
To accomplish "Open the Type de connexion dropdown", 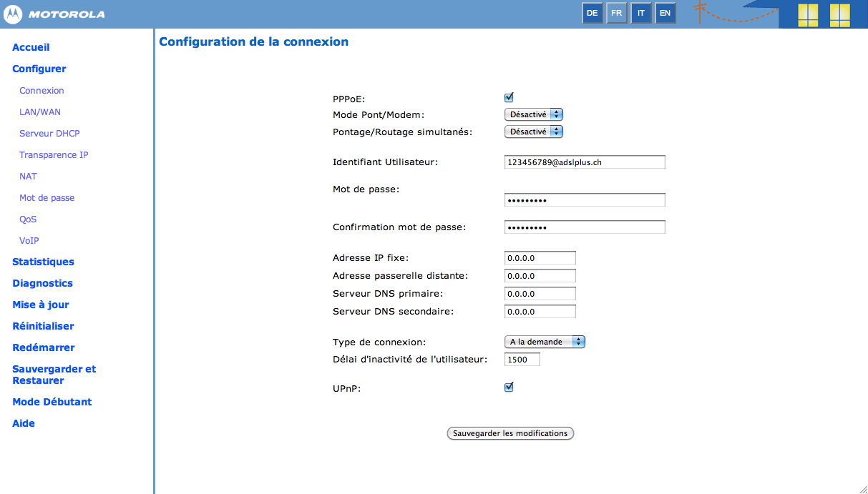I will tap(545, 342).
